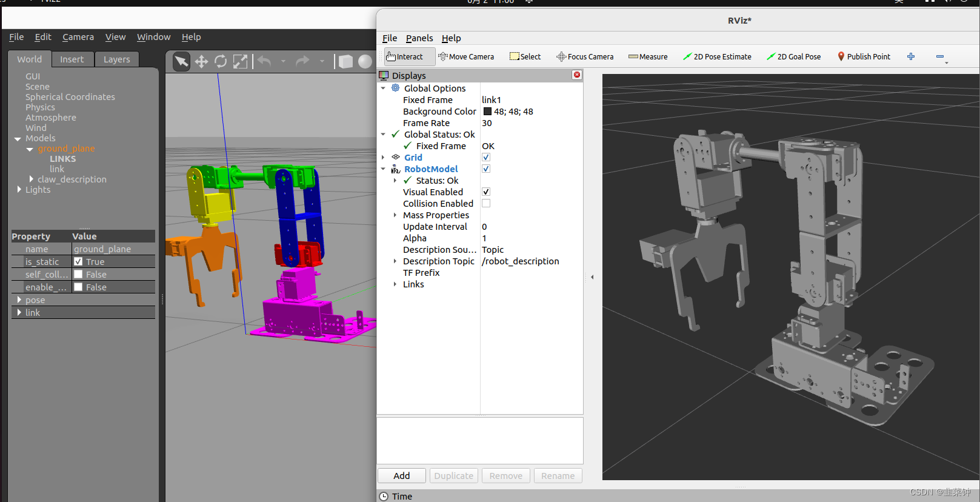Open the Window menu in Gazebo
980x502 pixels.
[x=153, y=37]
